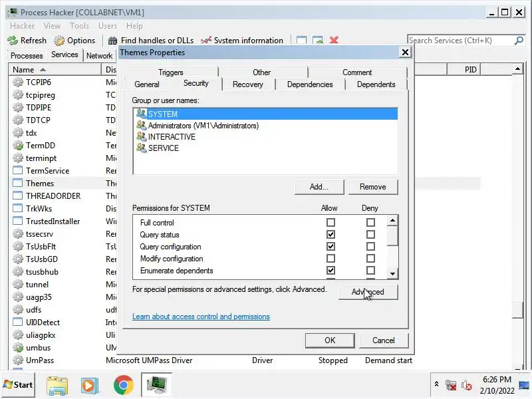Open Windows Media Player from taskbar
532x399 pixels.
(x=90, y=385)
